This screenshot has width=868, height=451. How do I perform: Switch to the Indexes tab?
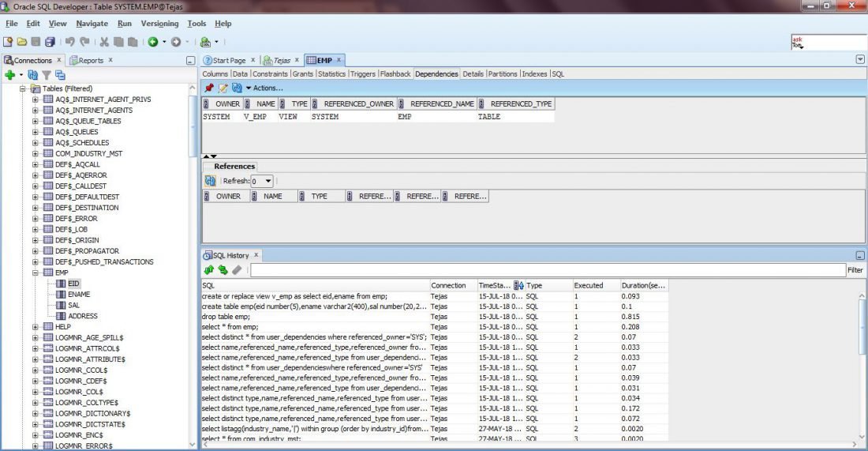(534, 73)
